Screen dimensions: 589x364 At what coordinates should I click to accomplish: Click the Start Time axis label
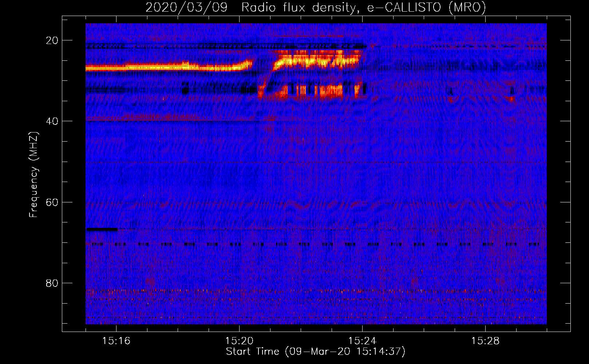pos(315,352)
